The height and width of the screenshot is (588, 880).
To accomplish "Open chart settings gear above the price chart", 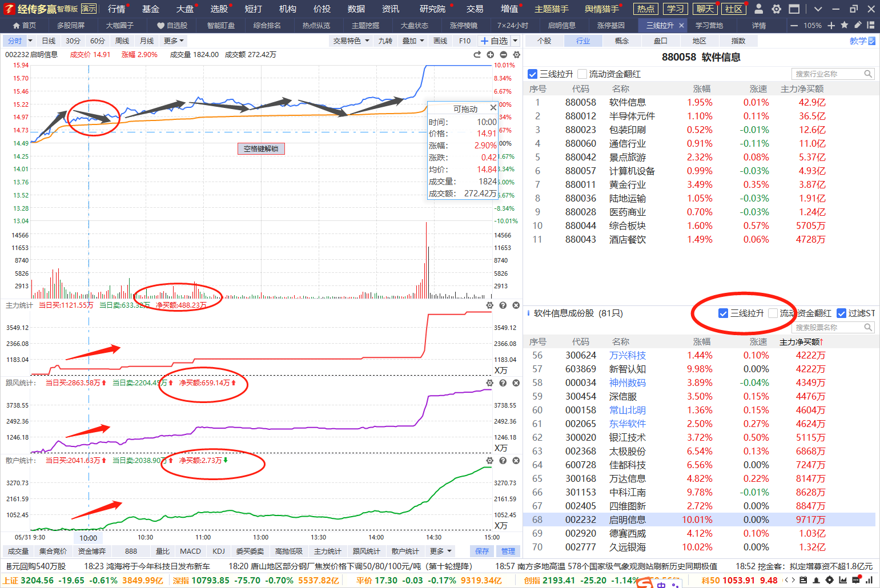I will click(516, 54).
